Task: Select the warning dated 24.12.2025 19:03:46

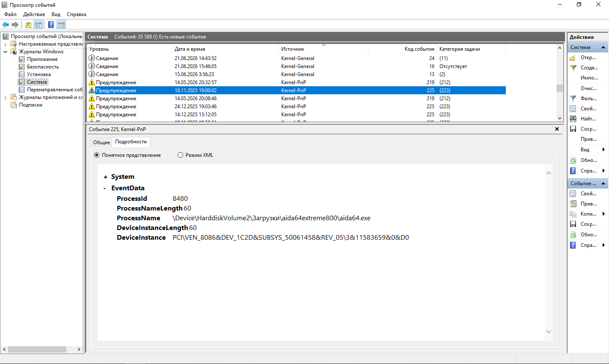Action: [296, 107]
